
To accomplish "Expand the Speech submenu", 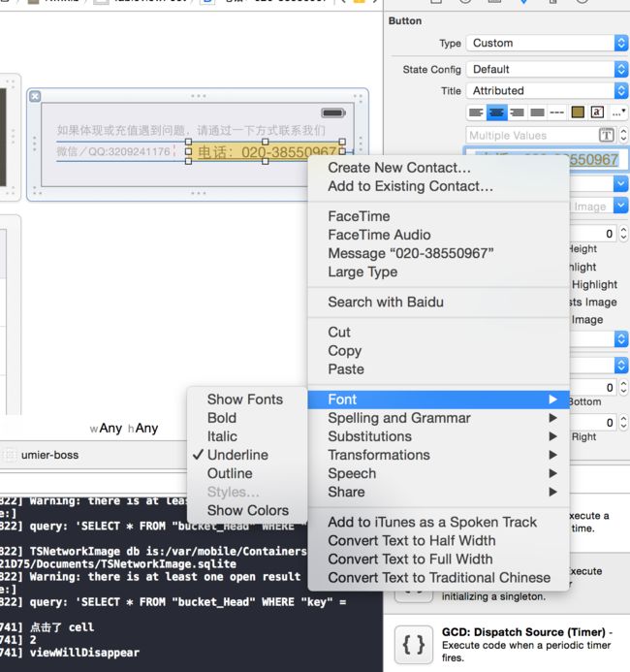I will coord(438,473).
